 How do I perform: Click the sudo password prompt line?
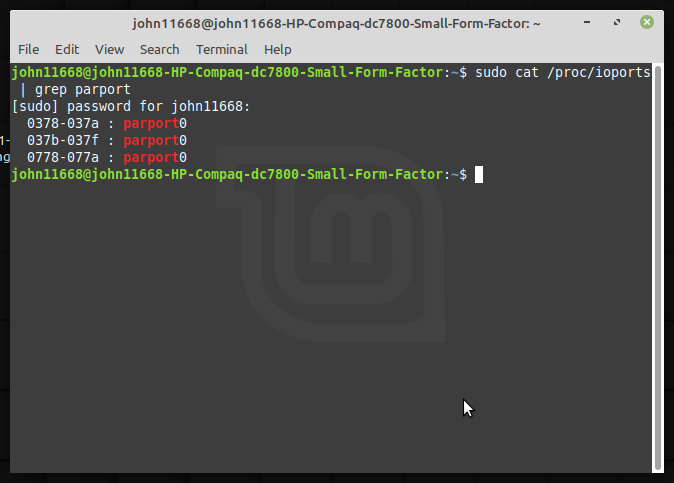coord(131,107)
